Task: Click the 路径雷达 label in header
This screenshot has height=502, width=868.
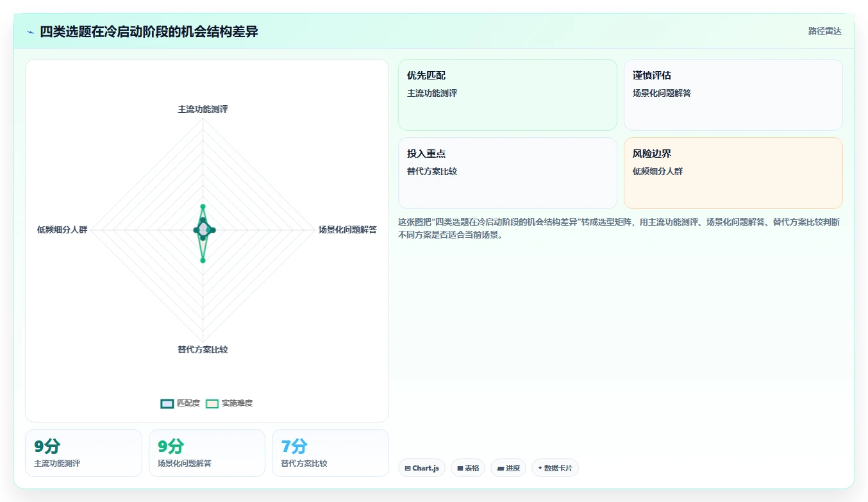Action: click(x=824, y=31)
